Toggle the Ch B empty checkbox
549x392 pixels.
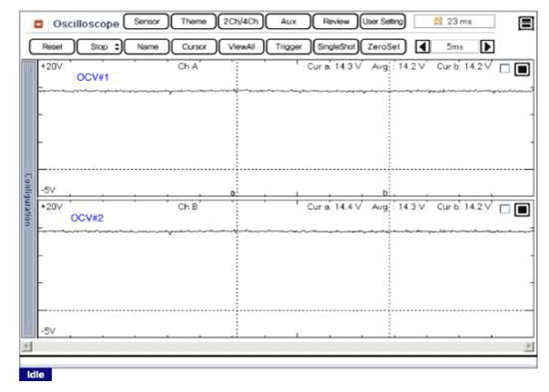pyautogui.click(x=505, y=209)
